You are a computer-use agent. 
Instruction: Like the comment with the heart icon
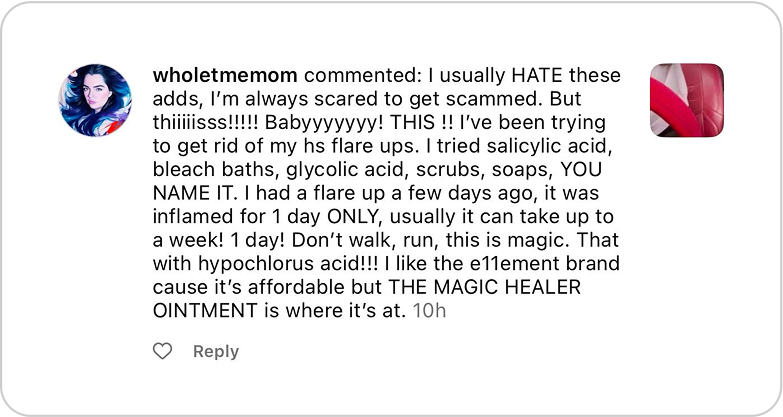(162, 351)
